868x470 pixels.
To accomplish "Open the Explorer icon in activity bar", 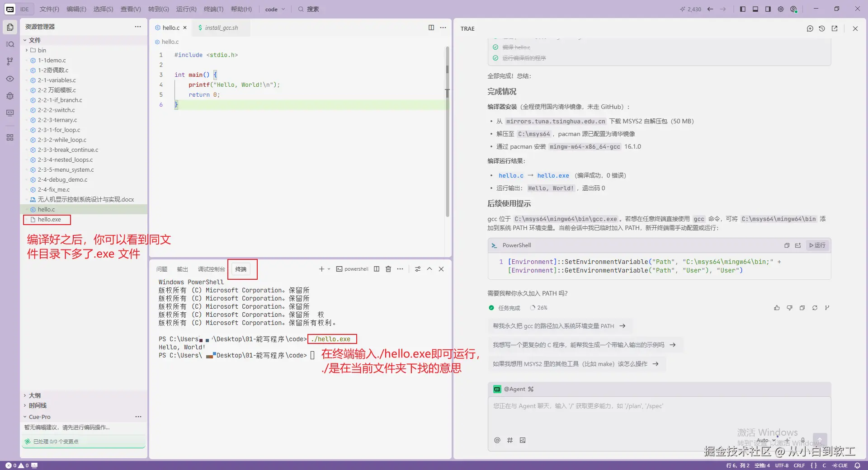I will [x=10, y=27].
